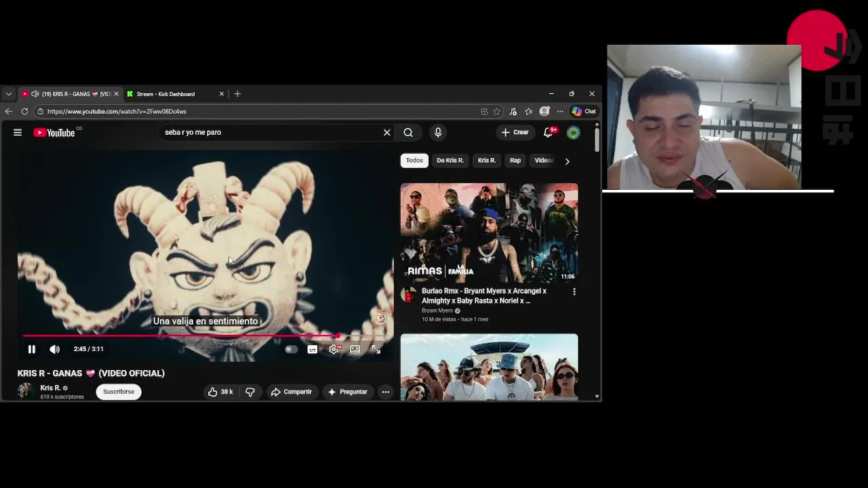
Task: Click the Compartir share button
Action: 291,392
